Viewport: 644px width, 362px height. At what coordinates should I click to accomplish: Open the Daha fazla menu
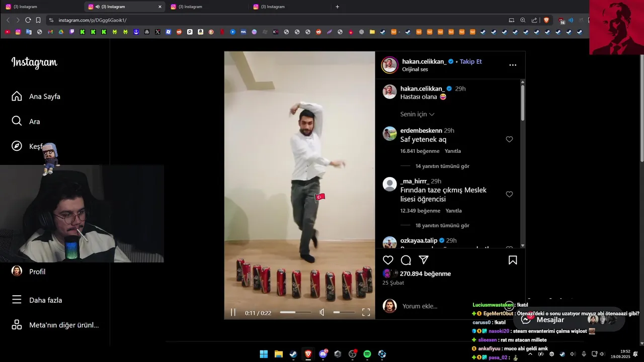coord(37,300)
